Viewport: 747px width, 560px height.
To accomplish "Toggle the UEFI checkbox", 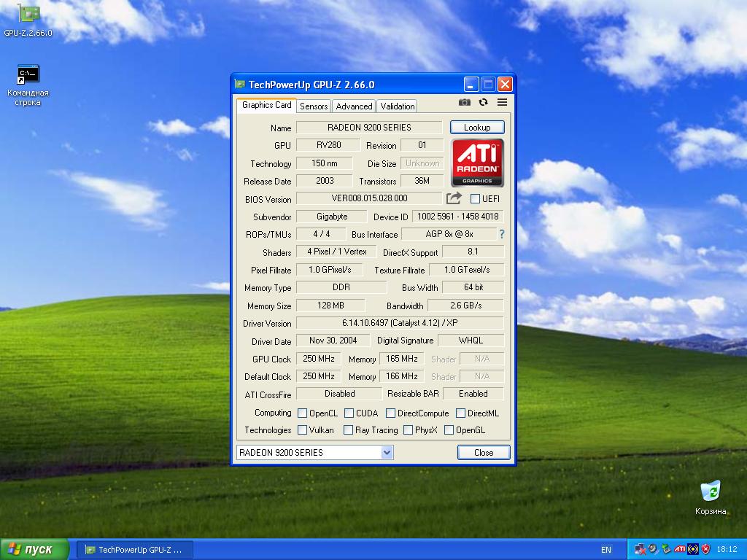I will (x=475, y=198).
